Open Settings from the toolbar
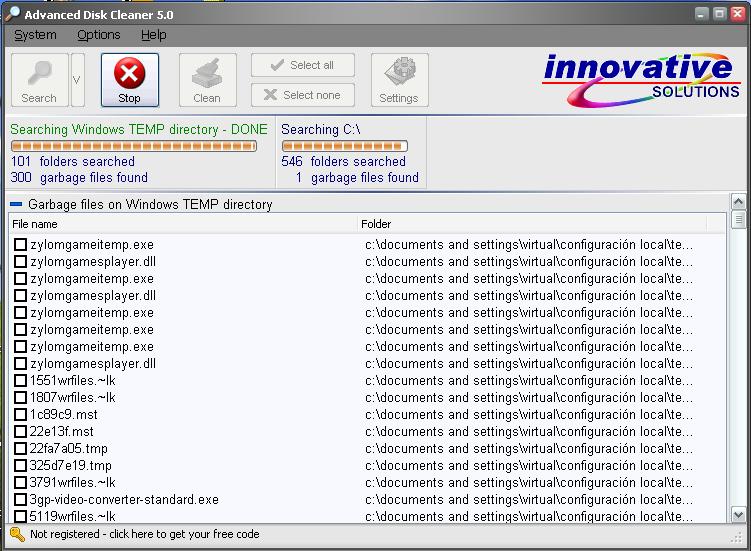Screen dimensions: 751x551 pyautogui.click(x=399, y=80)
